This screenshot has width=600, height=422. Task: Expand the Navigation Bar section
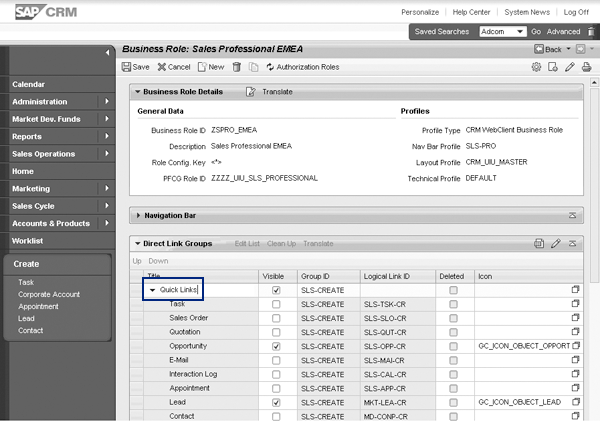tap(138, 215)
